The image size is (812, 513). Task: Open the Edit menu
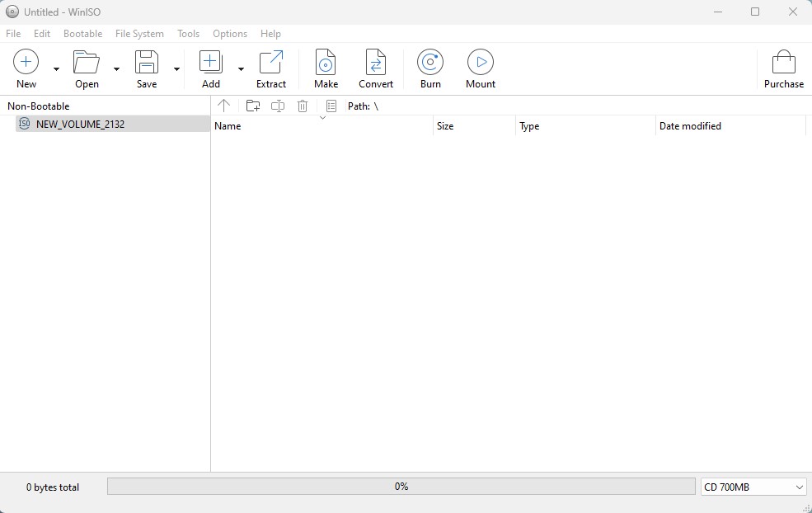click(42, 34)
